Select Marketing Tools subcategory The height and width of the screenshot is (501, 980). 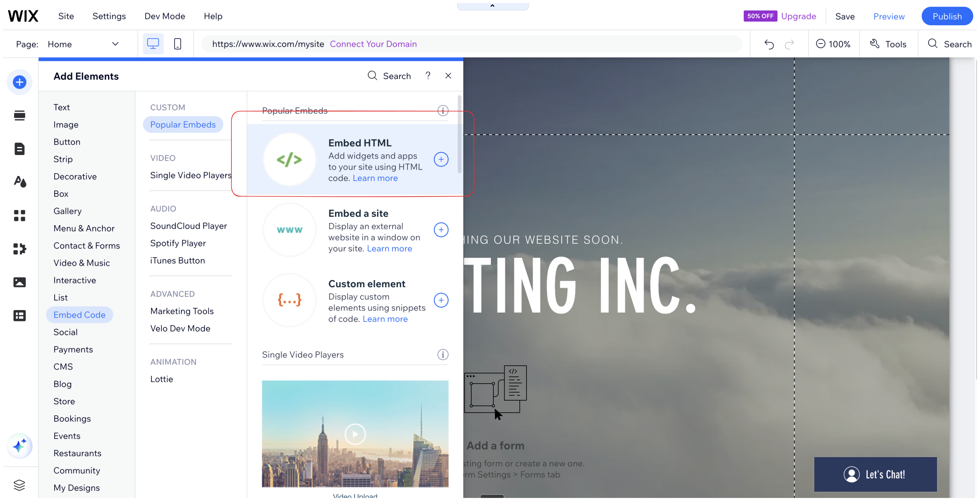tap(181, 311)
